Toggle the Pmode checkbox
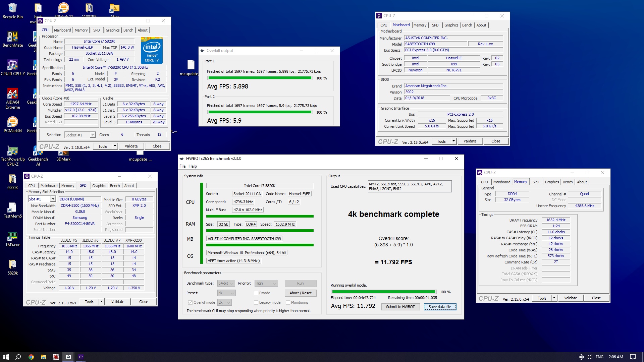644x362 pixels. [x=256, y=293]
